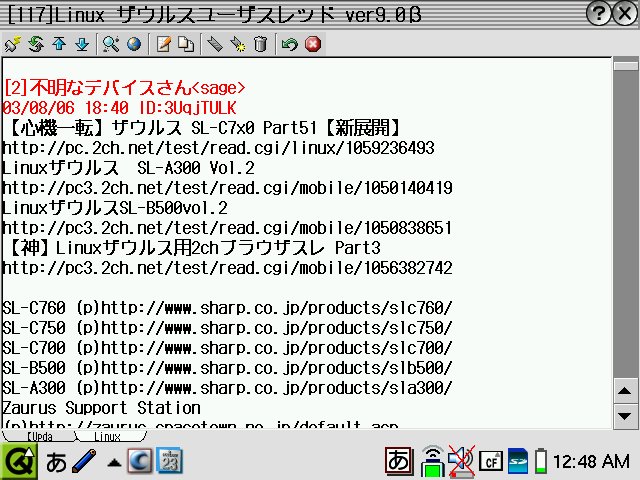Click the red stop icon
The image size is (640, 480).
(313, 44)
